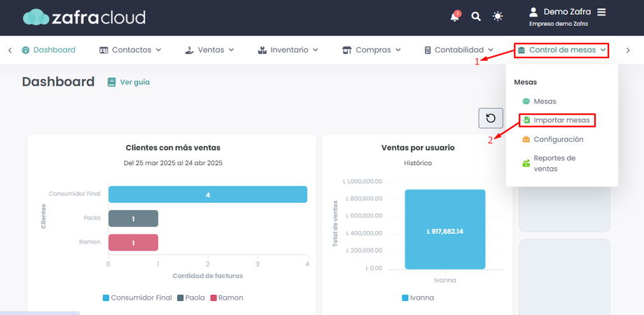Click the refresh dashboard button

491,118
